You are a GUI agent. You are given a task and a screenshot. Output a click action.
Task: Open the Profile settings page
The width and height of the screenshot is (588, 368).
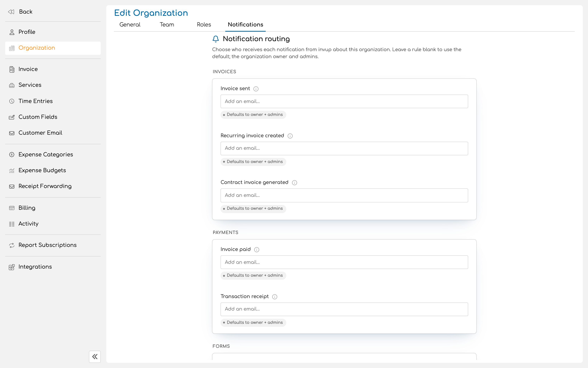click(x=53, y=32)
